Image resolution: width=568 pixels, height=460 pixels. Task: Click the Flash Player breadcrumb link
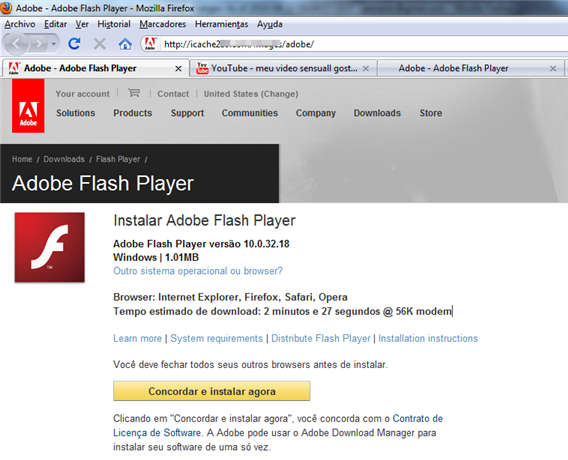[x=118, y=159]
